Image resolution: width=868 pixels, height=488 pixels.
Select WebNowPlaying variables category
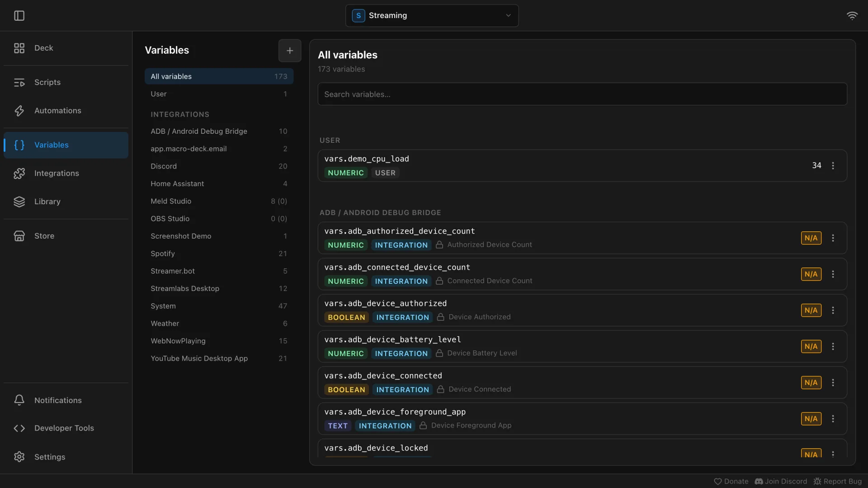pyautogui.click(x=219, y=341)
